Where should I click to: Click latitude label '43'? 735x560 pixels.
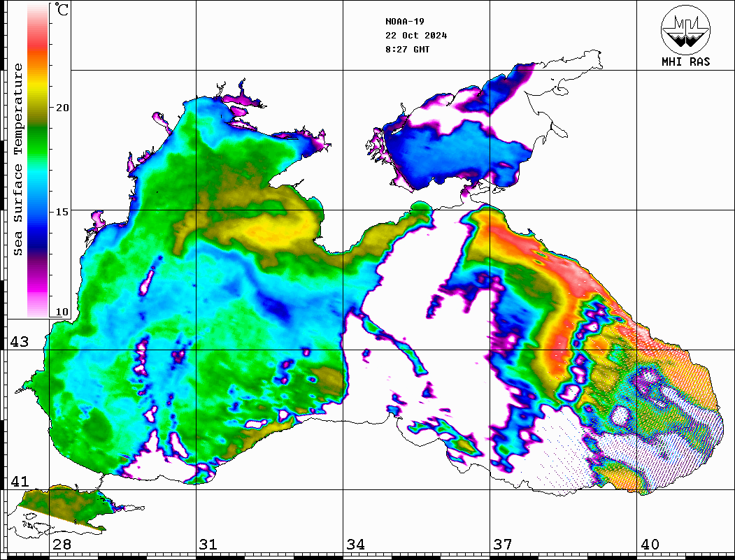click(x=20, y=342)
